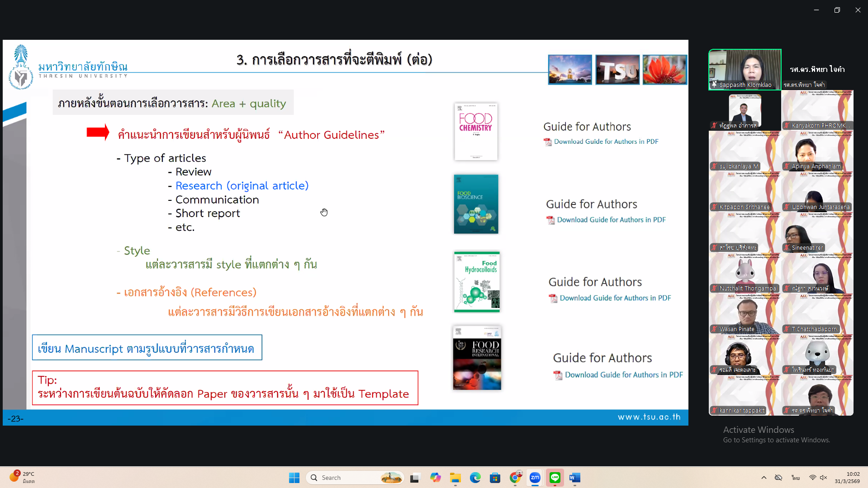
Task: Open the weather widget showing 29°C
Action: point(22,477)
